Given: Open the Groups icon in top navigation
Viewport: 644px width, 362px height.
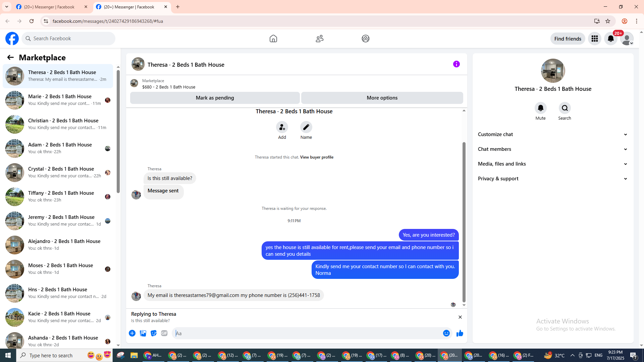Looking at the screenshot, I should (x=366, y=39).
